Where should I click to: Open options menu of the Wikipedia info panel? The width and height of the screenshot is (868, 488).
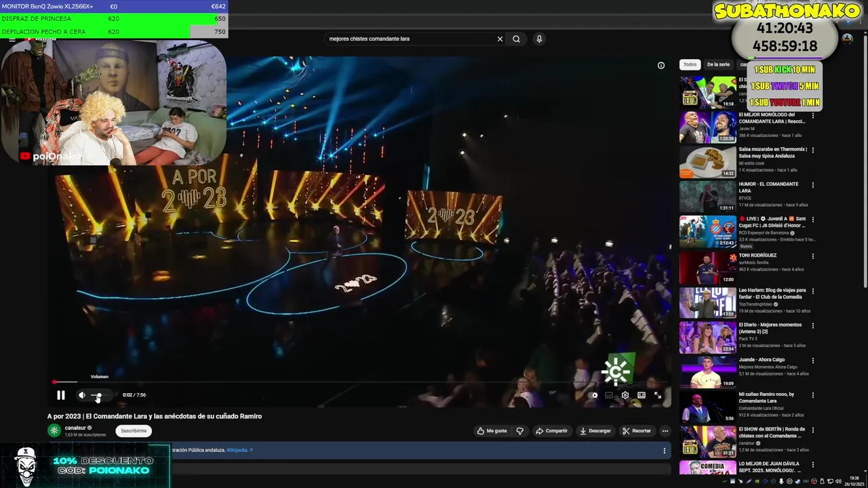pos(665,451)
